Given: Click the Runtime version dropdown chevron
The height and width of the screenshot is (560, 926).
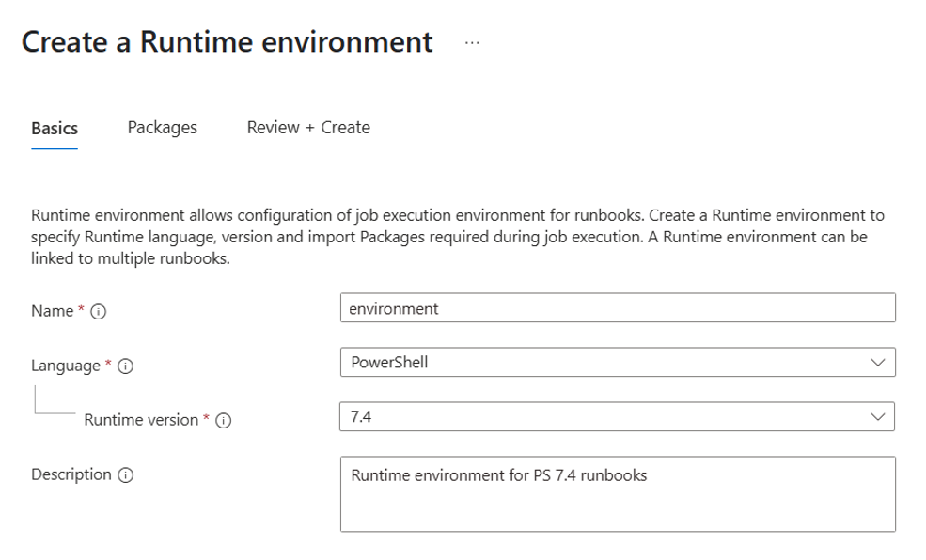Looking at the screenshot, I should 878,416.
